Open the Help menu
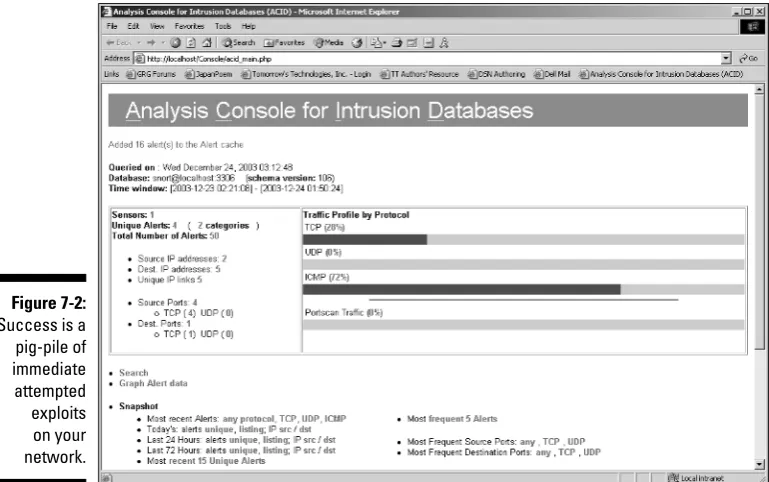Screen dimensions: 769x482 (x=248, y=26)
